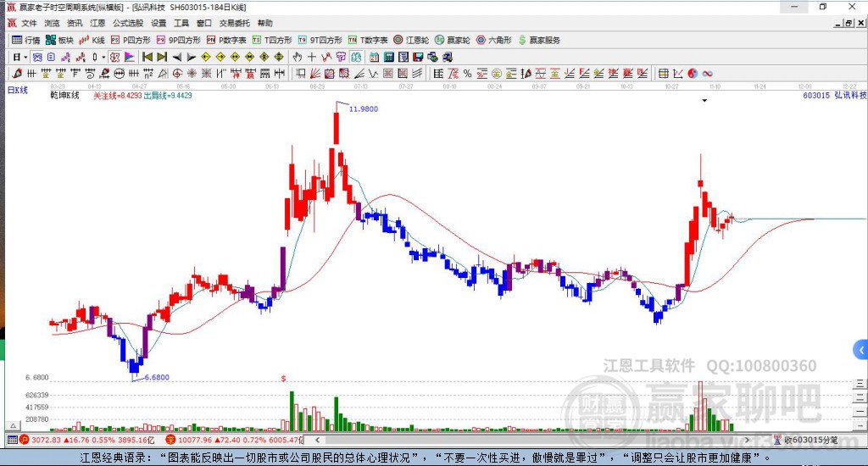Open the 文件 menu
868x466 pixels.
29,23
